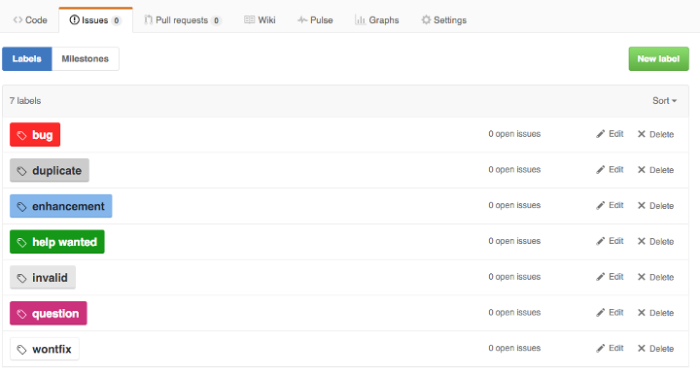Screen dimensions: 700x377
Task: Open the green help wanted label
Action: pyautogui.click(x=57, y=242)
